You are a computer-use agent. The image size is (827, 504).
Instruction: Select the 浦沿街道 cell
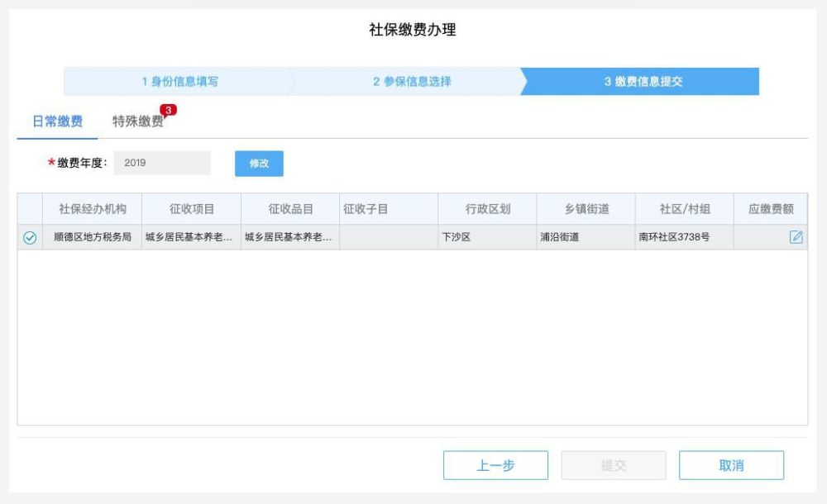click(586, 237)
